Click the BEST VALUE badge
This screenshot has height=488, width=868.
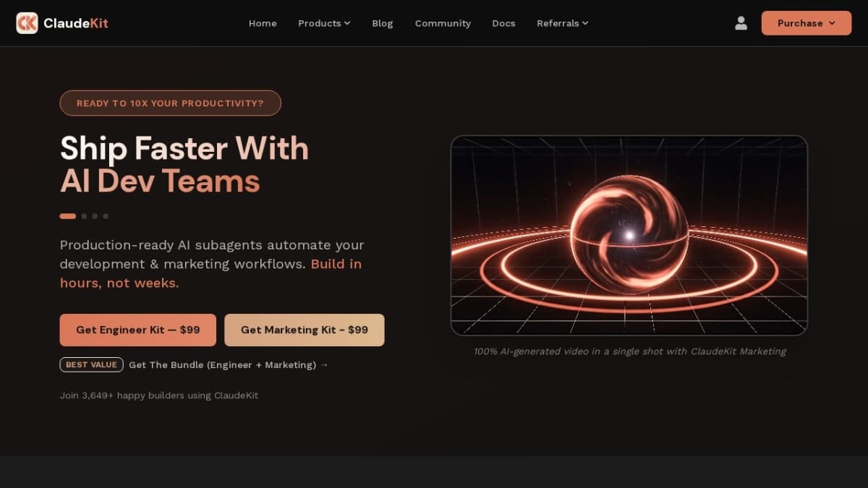click(x=91, y=365)
